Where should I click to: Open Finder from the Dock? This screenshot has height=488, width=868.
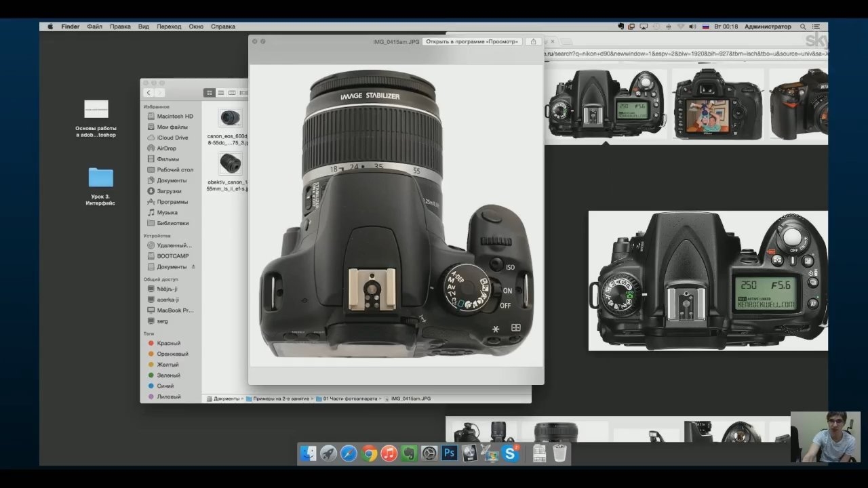pos(309,453)
